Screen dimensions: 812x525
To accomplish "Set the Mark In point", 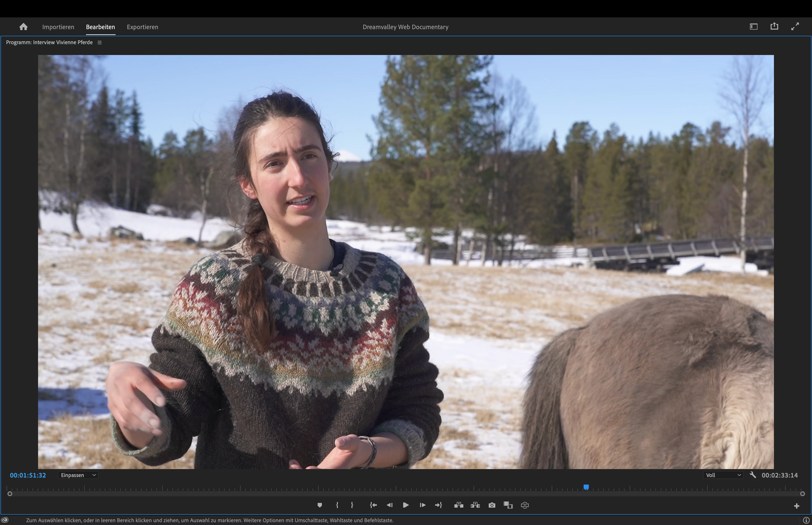I will 337,505.
